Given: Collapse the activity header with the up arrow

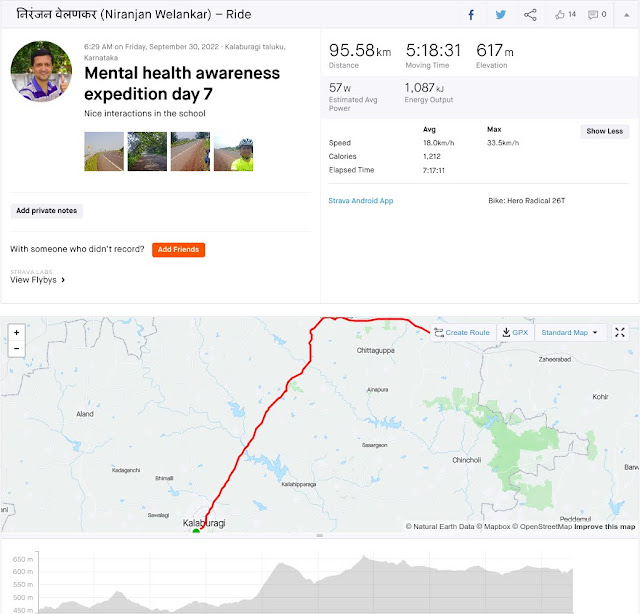Looking at the screenshot, I should pyautogui.click(x=627, y=15).
